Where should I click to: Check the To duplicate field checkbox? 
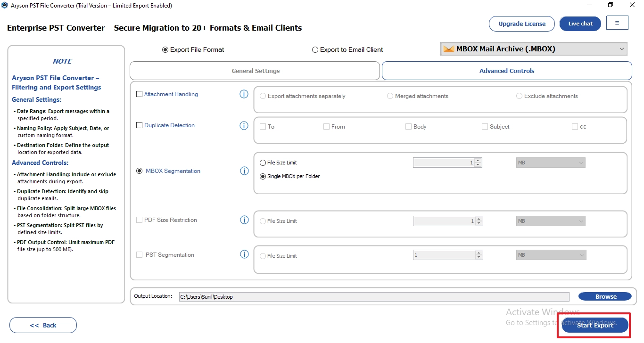(x=263, y=127)
